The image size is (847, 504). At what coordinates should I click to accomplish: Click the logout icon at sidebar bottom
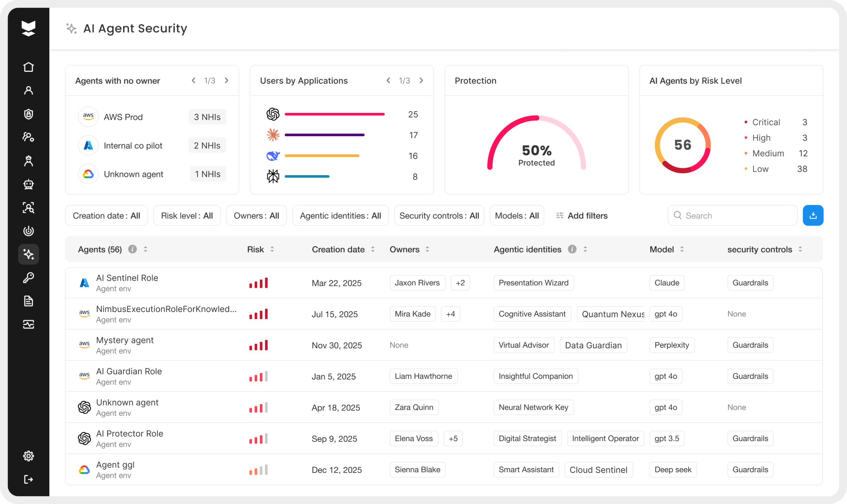click(x=28, y=479)
